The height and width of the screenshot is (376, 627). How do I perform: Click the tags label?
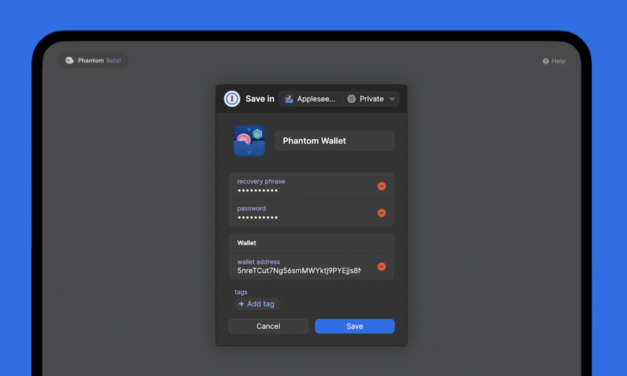[241, 292]
